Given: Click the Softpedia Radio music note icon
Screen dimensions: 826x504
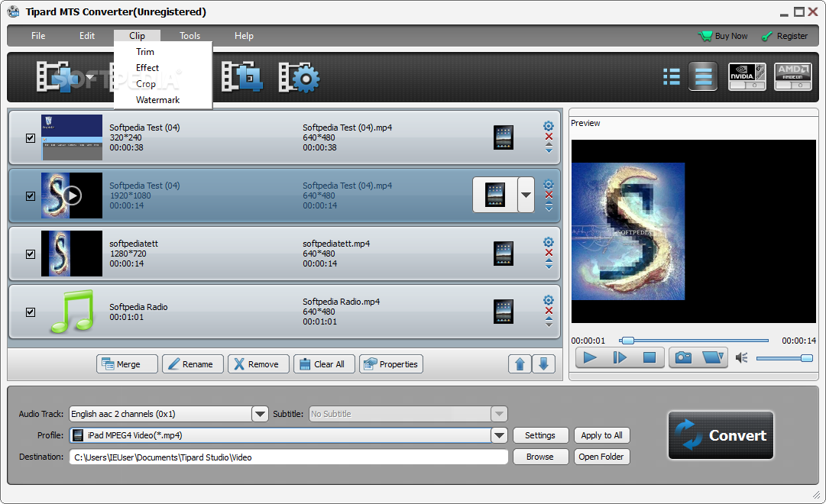Looking at the screenshot, I should pos(72,312).
